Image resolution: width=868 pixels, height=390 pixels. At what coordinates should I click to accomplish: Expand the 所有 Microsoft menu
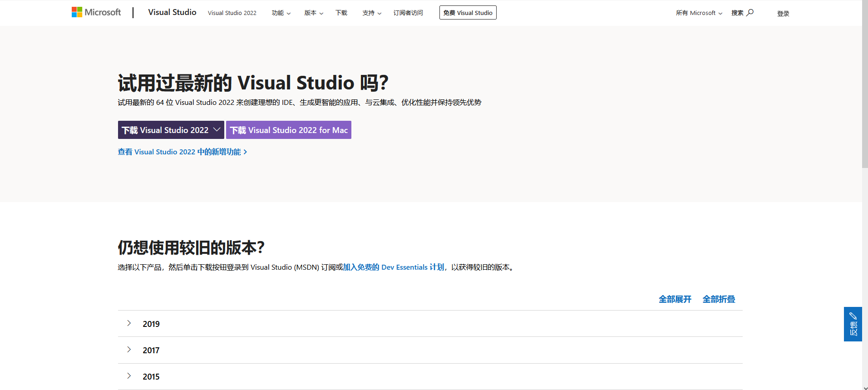point(699,13)
